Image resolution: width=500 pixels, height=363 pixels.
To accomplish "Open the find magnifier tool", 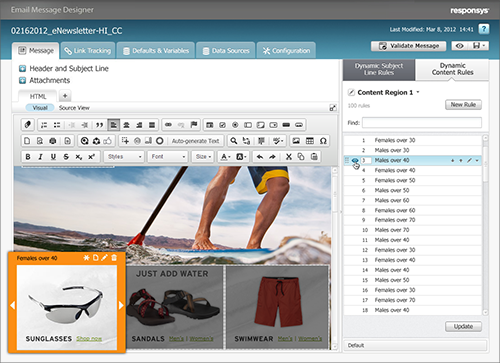I will [234, 141].
